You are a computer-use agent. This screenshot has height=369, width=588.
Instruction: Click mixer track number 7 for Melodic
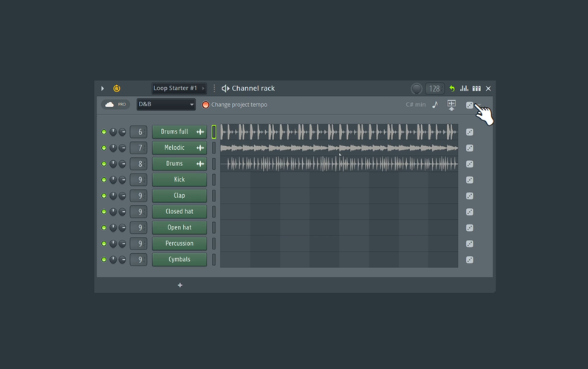coord(138,148)
